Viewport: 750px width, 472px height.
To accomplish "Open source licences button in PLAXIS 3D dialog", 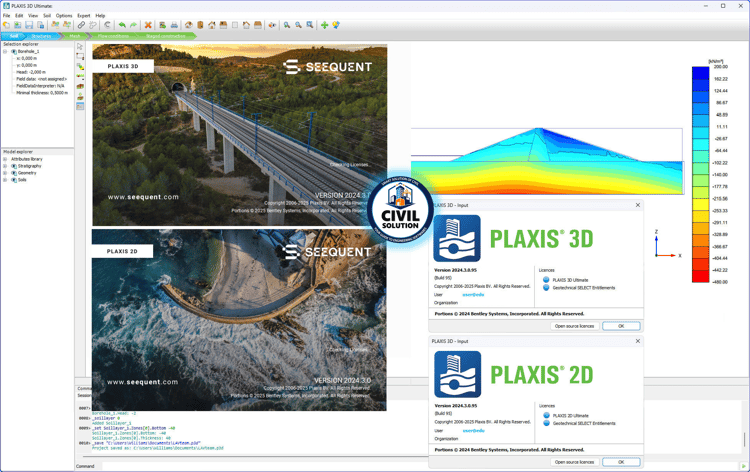I will pos(574,326).
